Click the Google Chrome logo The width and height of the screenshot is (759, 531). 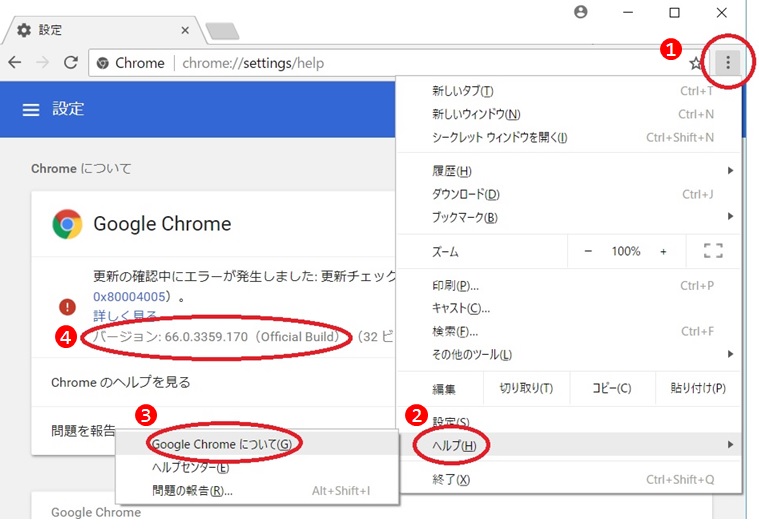[67, 224]
